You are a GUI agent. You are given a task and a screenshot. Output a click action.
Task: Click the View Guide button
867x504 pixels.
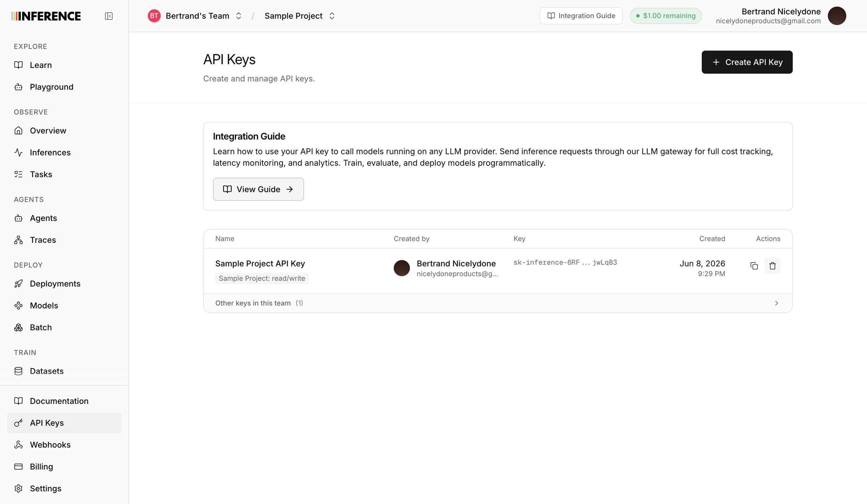point(258,189)
